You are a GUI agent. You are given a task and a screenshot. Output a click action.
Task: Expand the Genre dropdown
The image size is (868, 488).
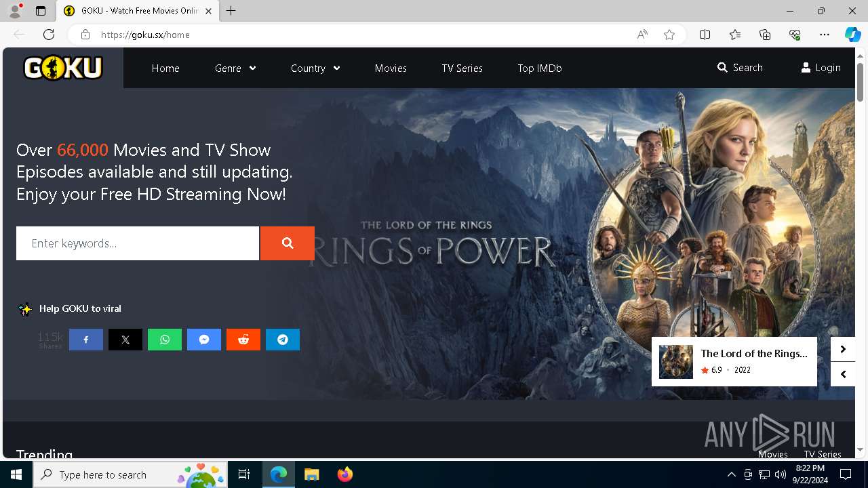click(235, 68)
